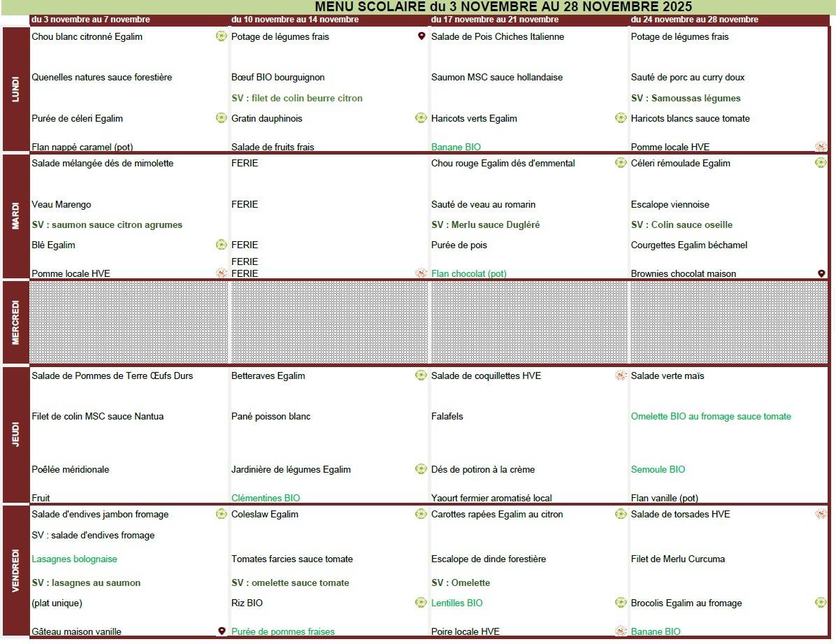The height and width of the screenshot is (644, 836).
Task: Click the Egalim icon next to Brocolis au fromage
Action: pyautogui.click(x=821, y=603)
